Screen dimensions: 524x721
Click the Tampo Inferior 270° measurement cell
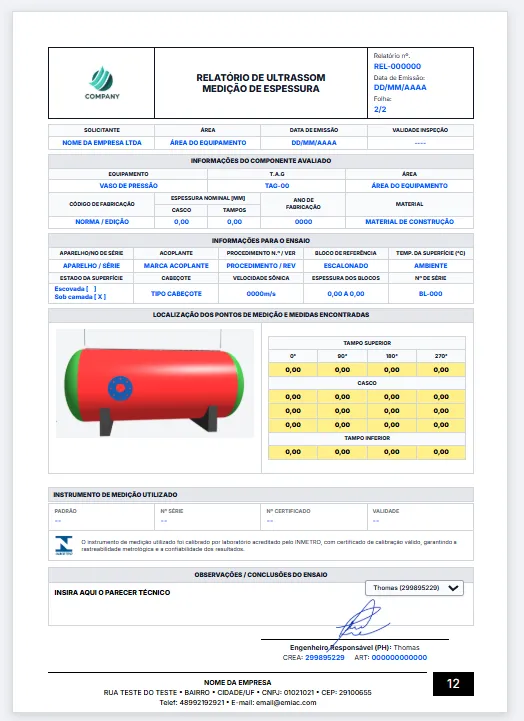[x=441, y=452]
